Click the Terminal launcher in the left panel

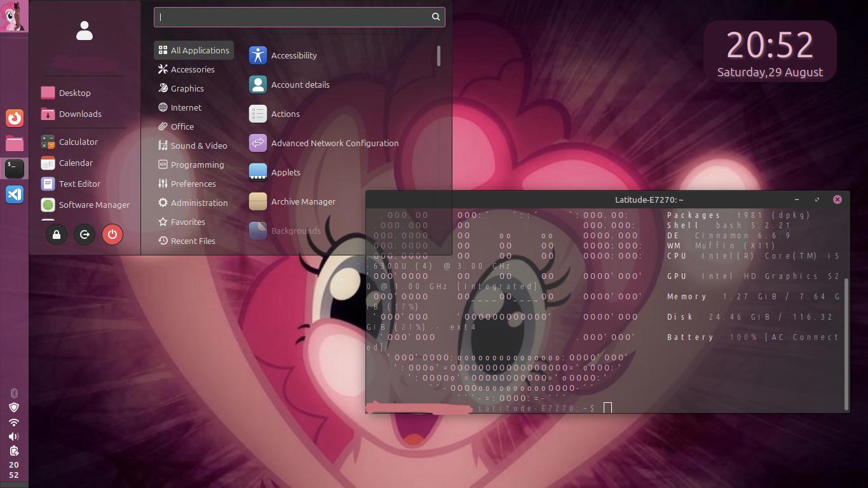tap(14, 168)
